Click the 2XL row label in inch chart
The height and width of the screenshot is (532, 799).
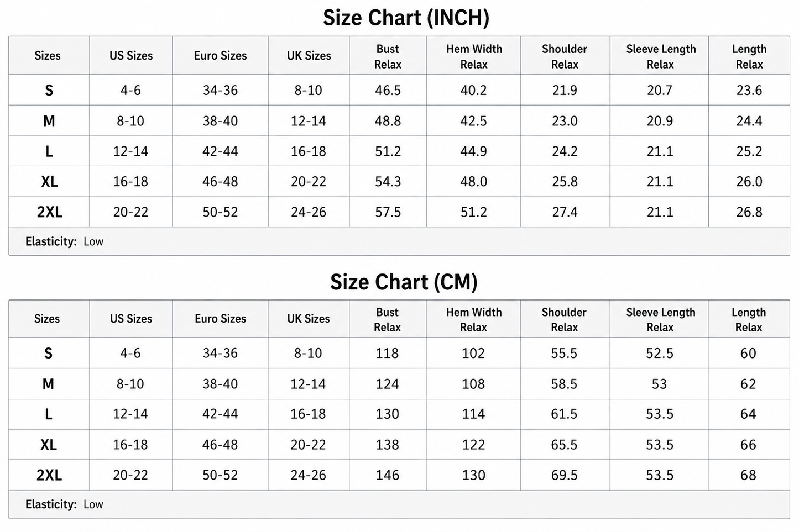(50, 212)
